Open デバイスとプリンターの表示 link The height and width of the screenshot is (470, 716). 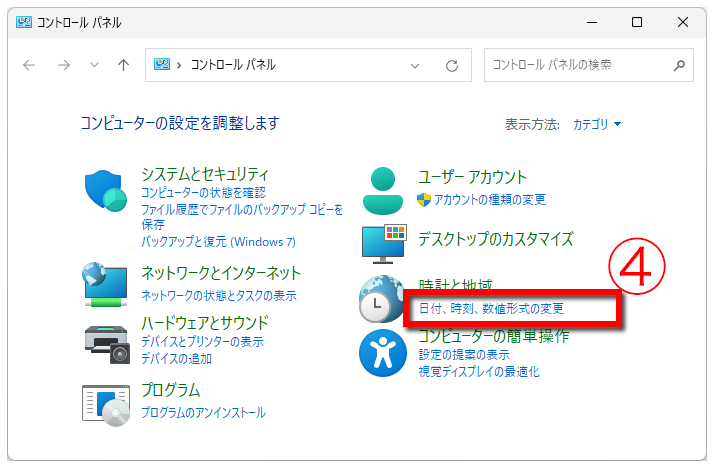point(202,341)
